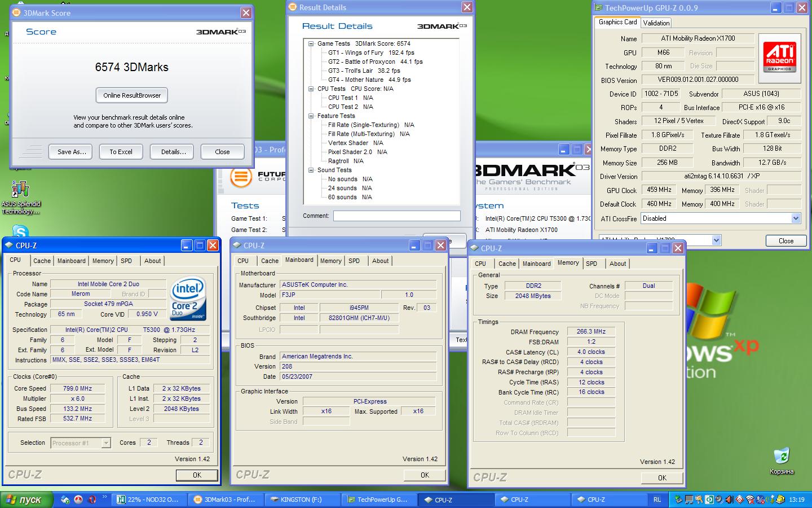812x508 pixels.
Task: Click OK in the CPU-Z Mainboard window
Action: pyautogui.click(x=425, y=475)
